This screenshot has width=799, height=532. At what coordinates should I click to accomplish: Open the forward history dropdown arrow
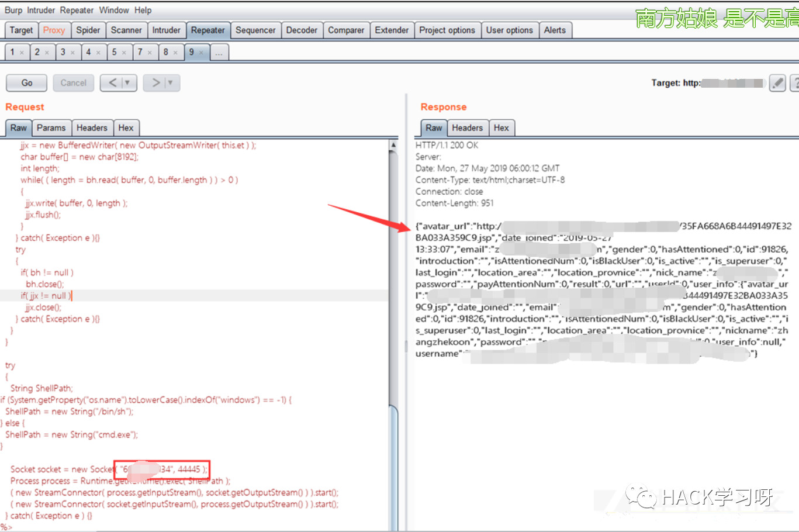(x=171, y=83)
